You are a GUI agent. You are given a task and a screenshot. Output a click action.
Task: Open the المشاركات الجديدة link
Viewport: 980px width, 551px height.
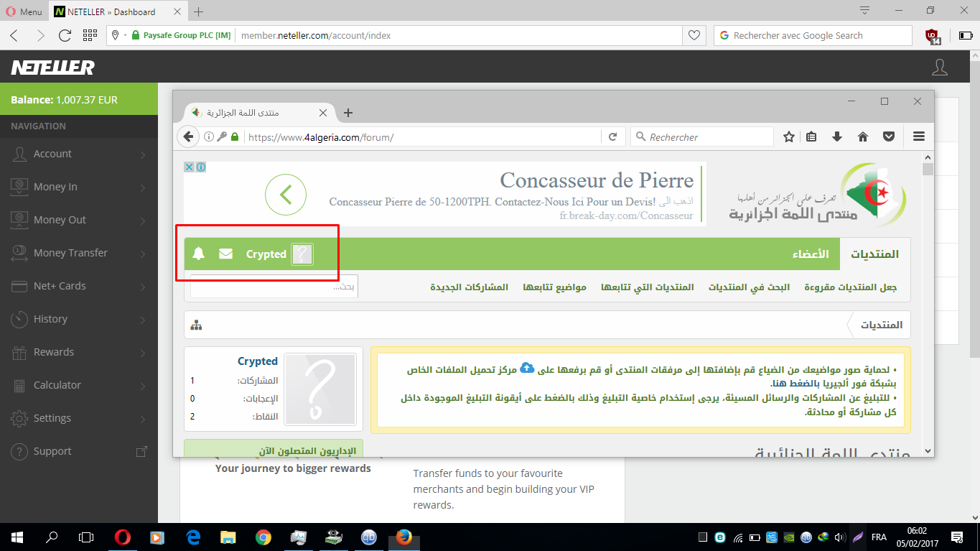click(469, 287)
